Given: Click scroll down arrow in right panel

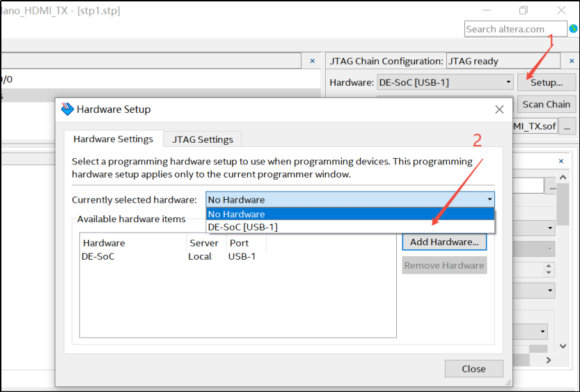Looking at the screenshot, I should [x=563, y=346].
